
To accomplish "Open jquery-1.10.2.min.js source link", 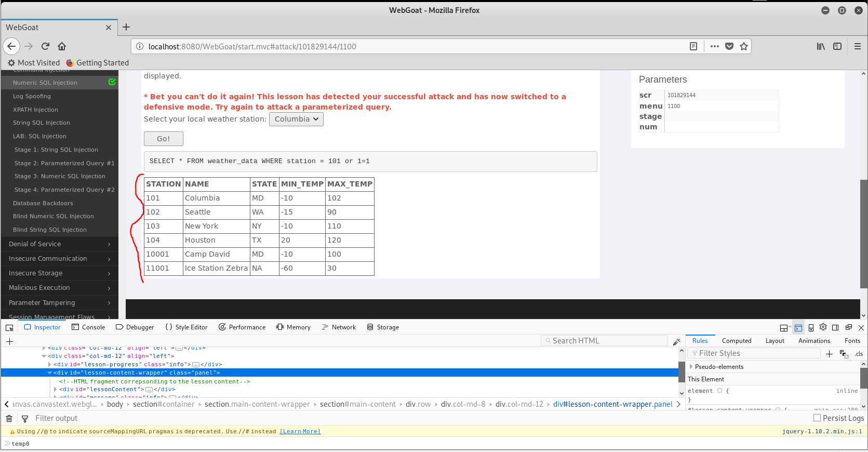I will pyautogui.click(x=822, y=432).
